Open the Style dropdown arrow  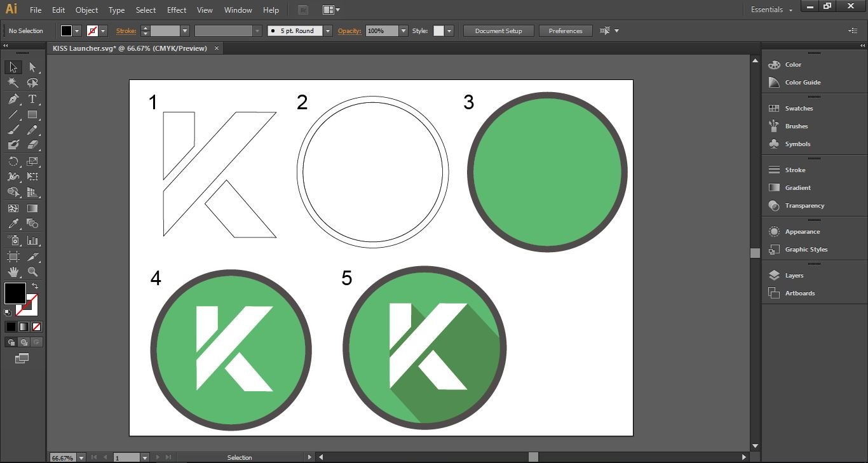click(x=449, y=30)
